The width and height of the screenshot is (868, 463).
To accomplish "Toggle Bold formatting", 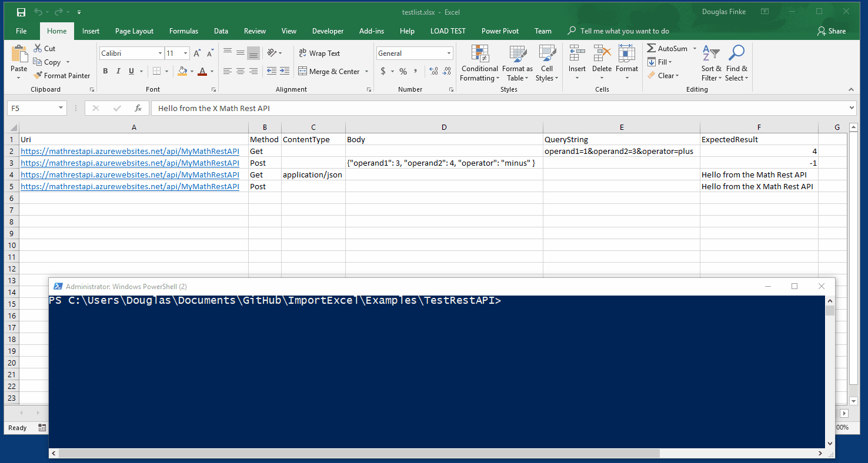I will click(105, 71).
